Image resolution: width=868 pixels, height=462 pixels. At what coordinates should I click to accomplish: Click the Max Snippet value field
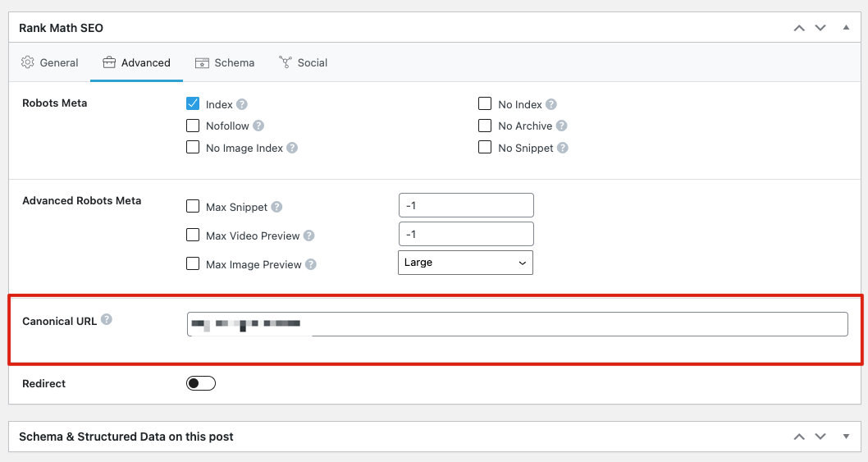[x=466, y=205]
